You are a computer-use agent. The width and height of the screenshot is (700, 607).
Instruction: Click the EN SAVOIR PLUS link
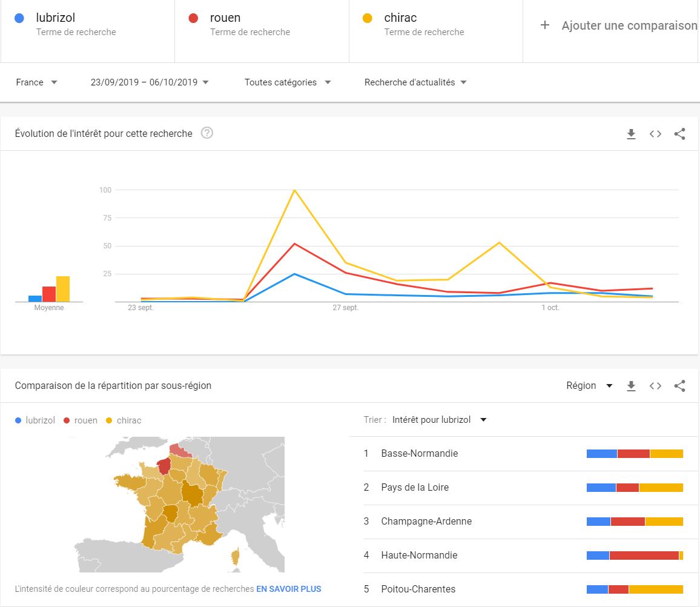coord(289,589)
